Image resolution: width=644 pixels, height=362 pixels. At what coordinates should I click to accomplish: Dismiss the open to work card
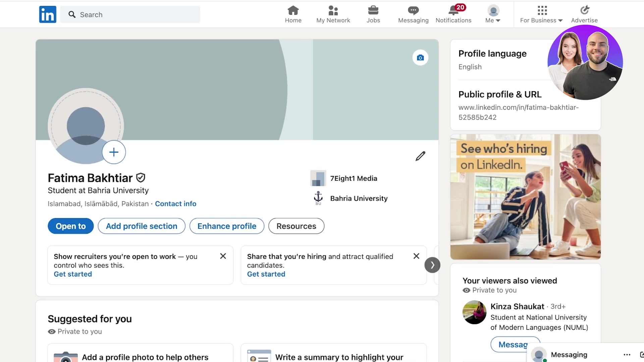(223, 256)
